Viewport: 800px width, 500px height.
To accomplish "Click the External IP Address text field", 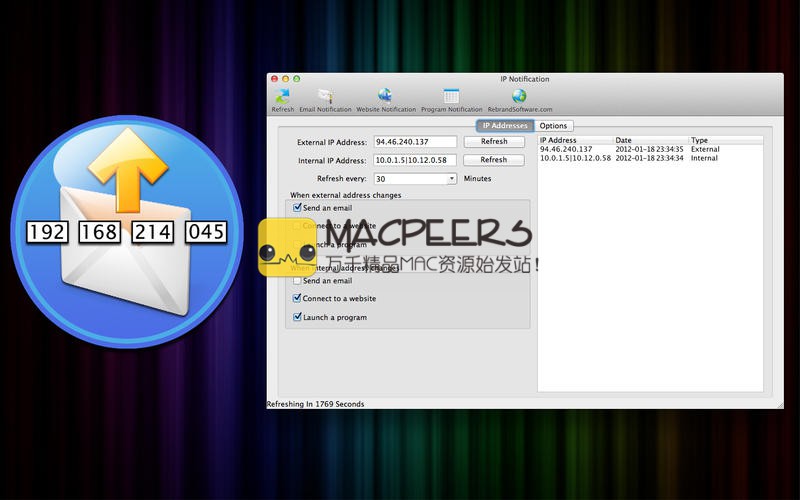I will click(415, 142).
